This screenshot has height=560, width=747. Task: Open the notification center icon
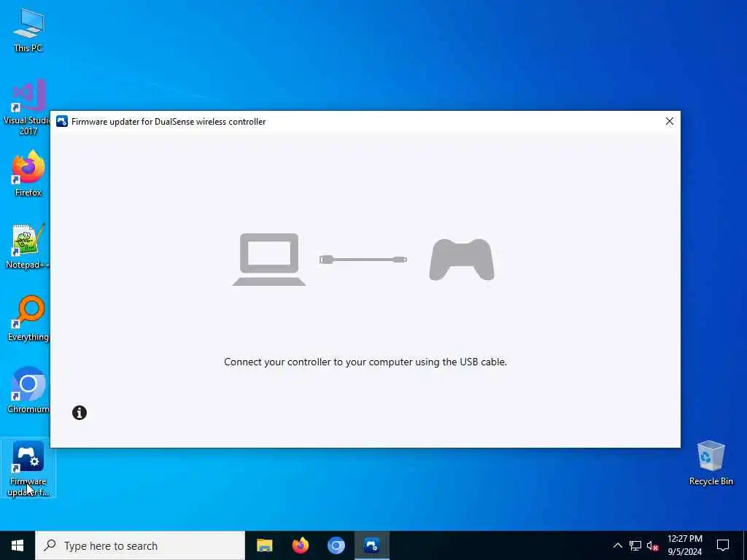[723, 545]
